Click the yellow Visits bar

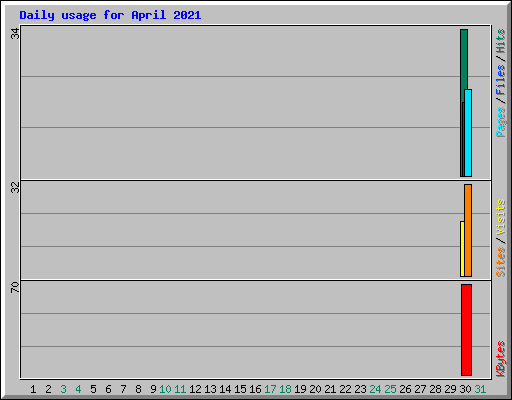click(x=462, y=249)
